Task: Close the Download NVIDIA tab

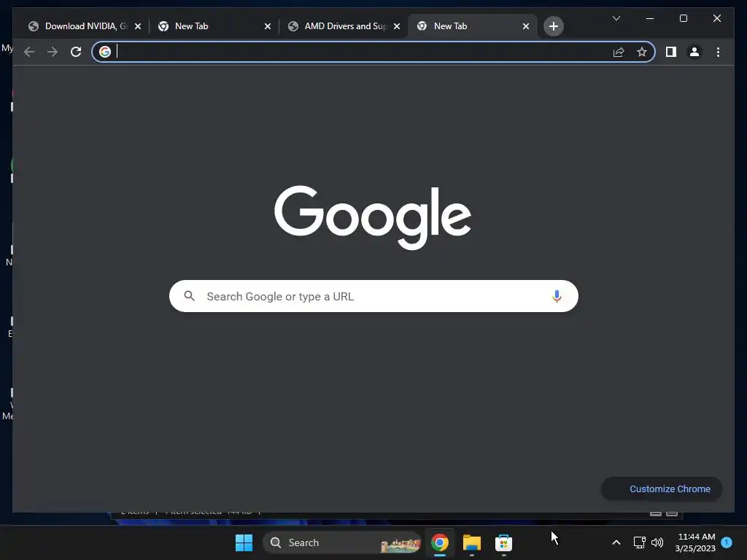Action: pos(138,26)
